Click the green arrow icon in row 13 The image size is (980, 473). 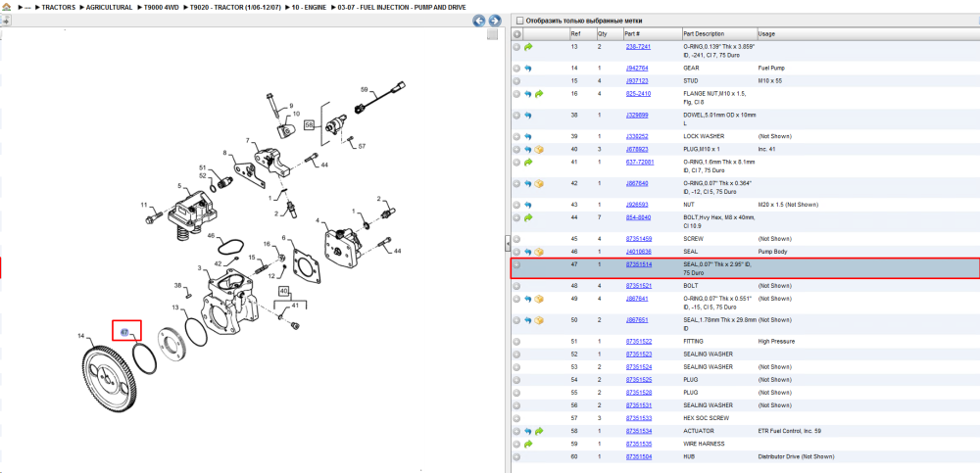pos(528,47)
